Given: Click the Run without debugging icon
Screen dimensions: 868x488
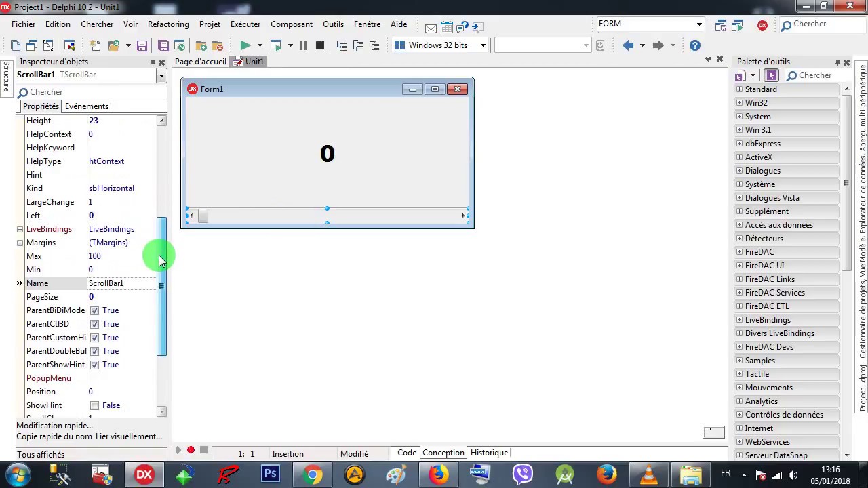Looking at the screenshot, I should tap(275, 45).
